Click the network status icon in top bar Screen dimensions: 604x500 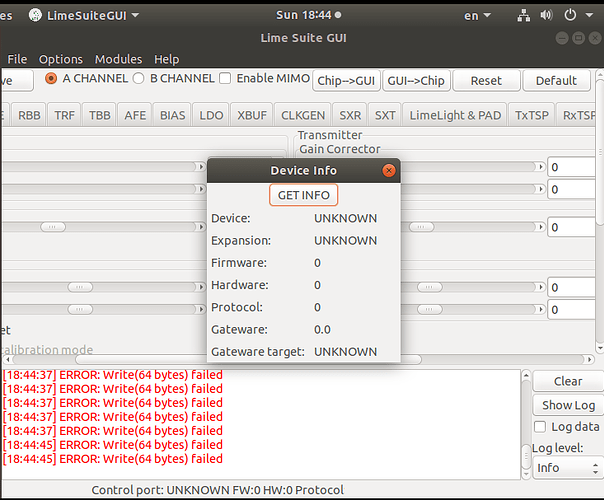tap(523, 15)
